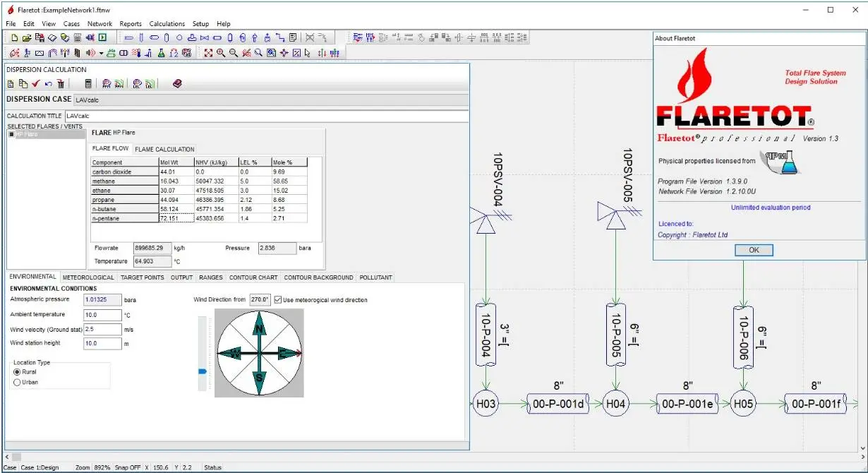
Task: Open the Reports menu
Action: coord(131,23)
